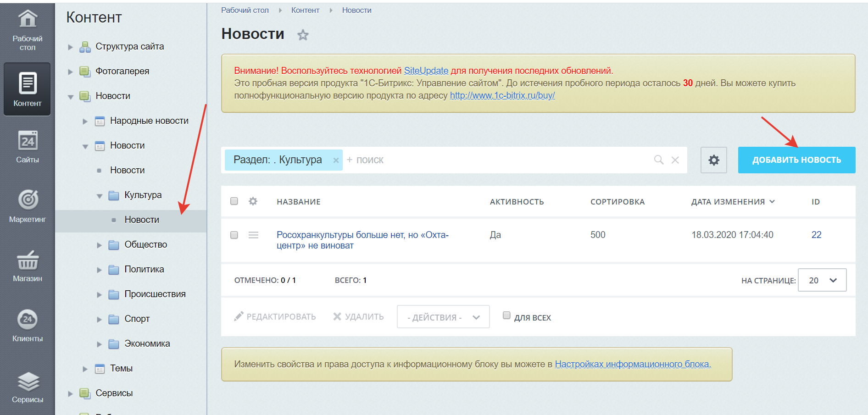
Task: Click the Культура folder icon
Action: 114,195
